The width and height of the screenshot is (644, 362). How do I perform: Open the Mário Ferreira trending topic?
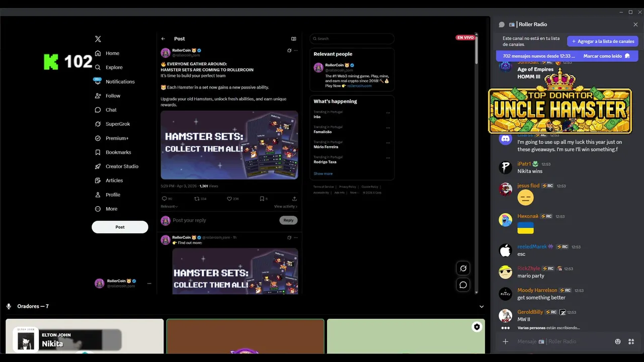coord(326,147)
